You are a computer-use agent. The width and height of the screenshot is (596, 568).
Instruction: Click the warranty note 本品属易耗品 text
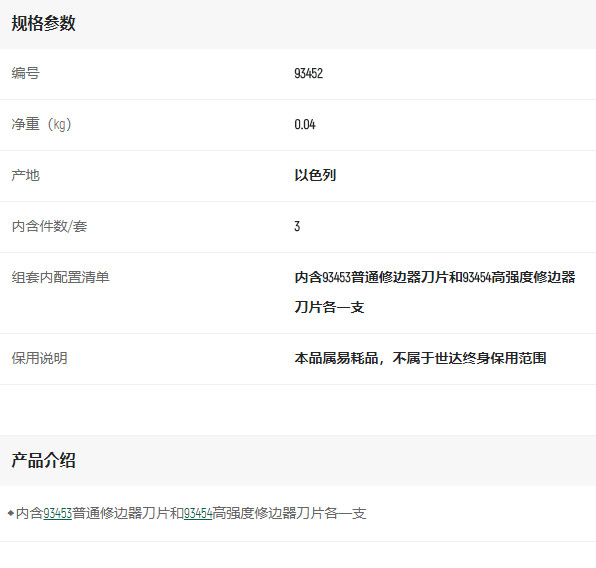point(420,358)
